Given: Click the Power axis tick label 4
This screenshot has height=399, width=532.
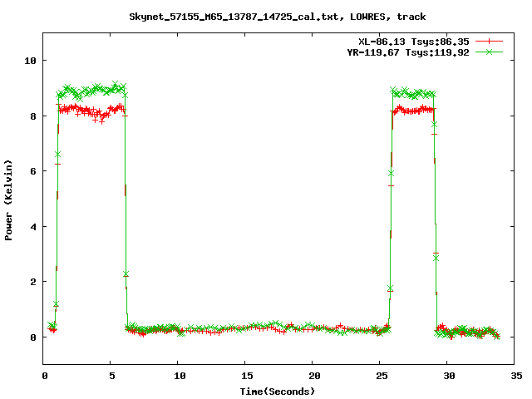Looking at the screenshot, I should (x=33, y=227).
